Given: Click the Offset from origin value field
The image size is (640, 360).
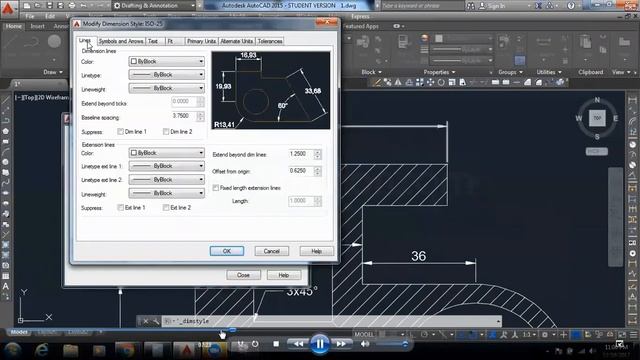Looking at the screenshot, I should point(301,171).
